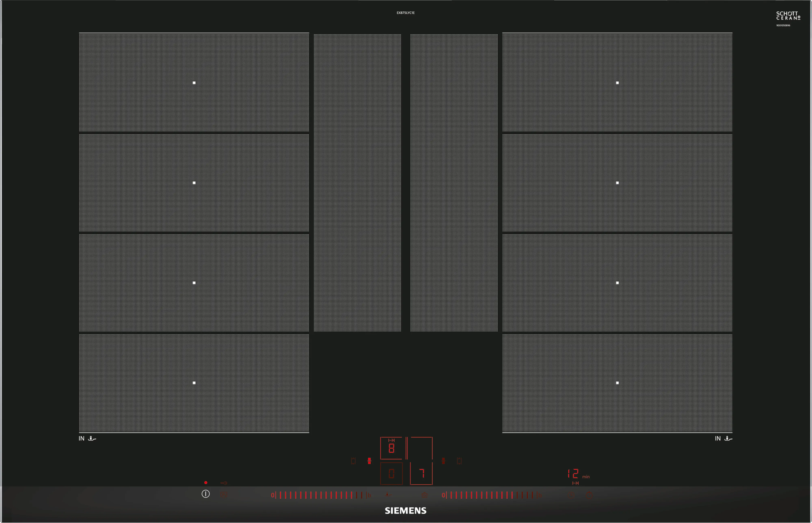Tap the wipe-protection hand icon
The image size is (812, 523).
[x=223, y=495]
